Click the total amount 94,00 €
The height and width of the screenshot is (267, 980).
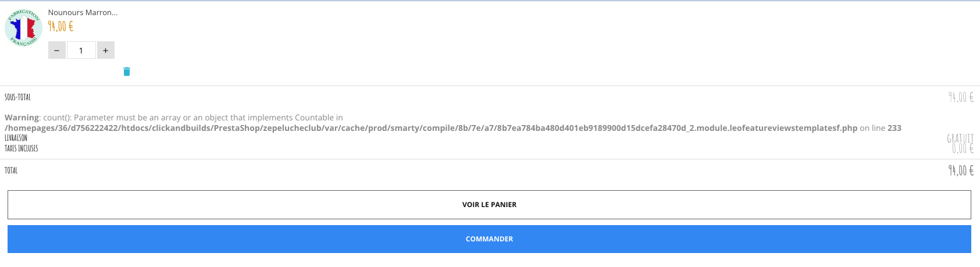coord(961,170)
